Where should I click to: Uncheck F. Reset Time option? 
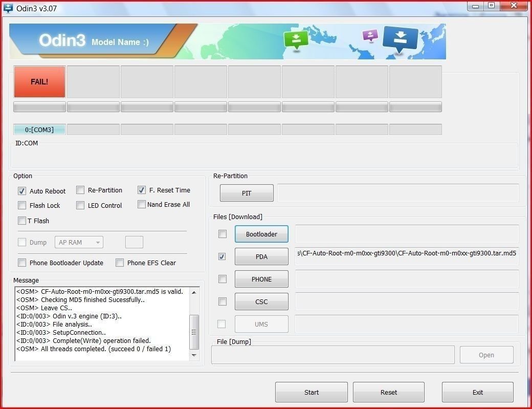142,190
